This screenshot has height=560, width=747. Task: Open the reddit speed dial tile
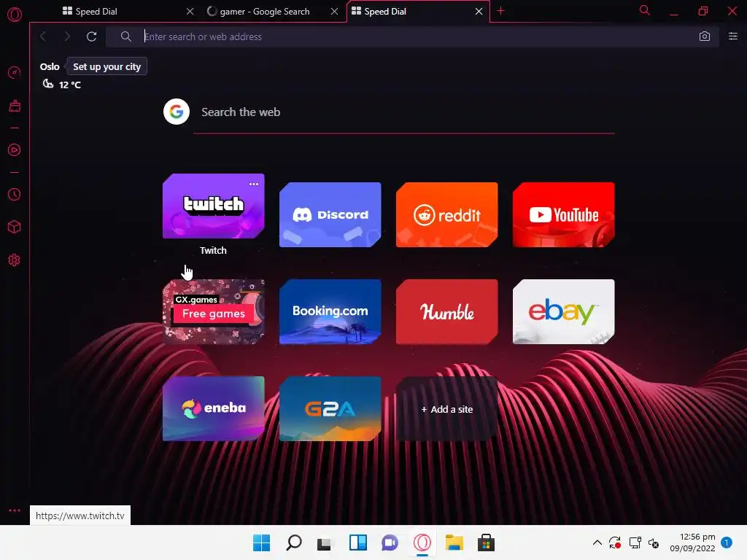click(447, 215)
